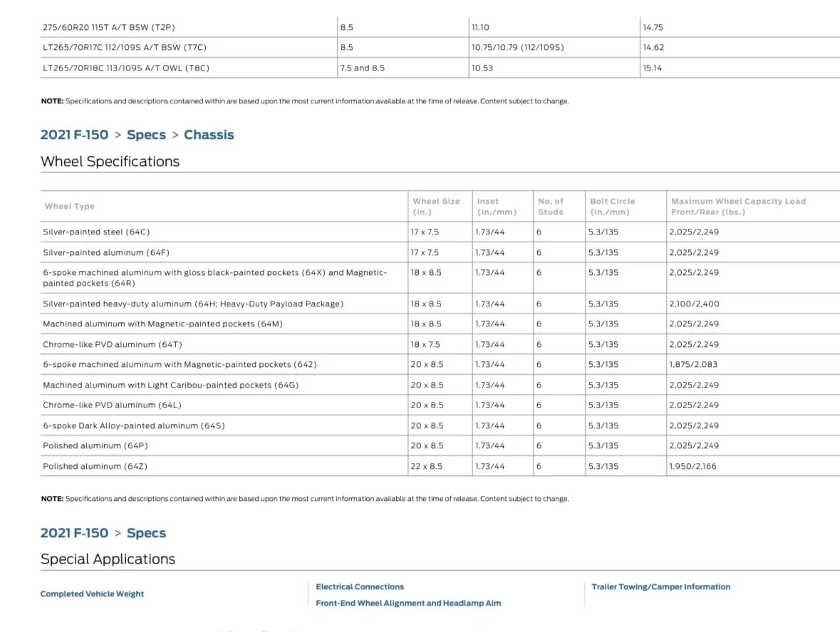840x632 pixels.
Task: Click the Silver-painted steel (64C) row label
Action: click(96, 232)
